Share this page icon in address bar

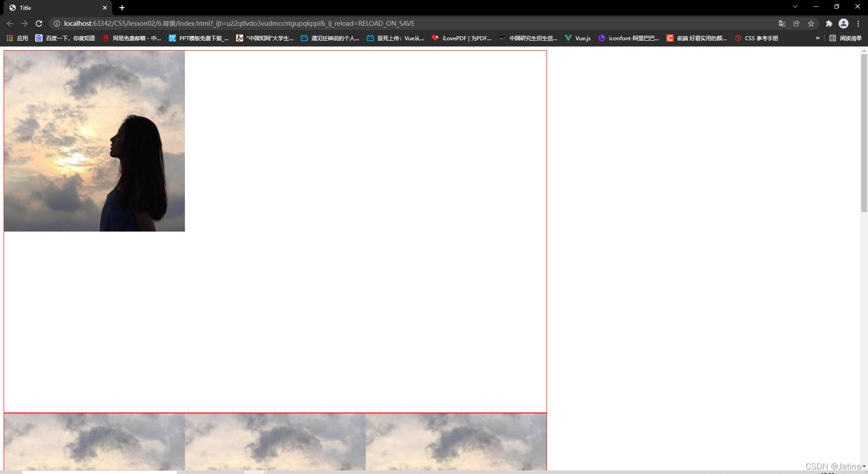[x=797, y=24]
